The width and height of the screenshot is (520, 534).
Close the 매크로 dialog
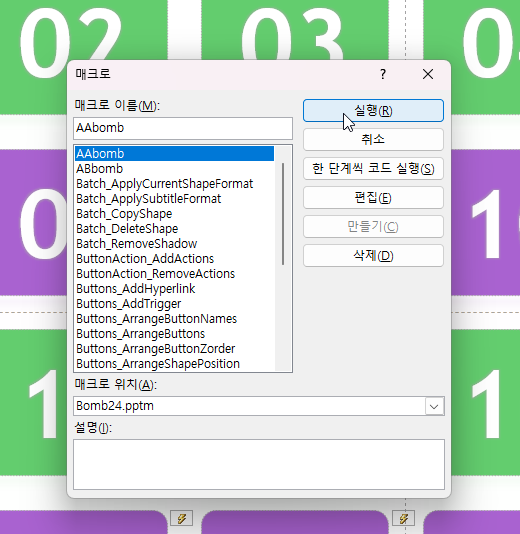click(428, 74)
